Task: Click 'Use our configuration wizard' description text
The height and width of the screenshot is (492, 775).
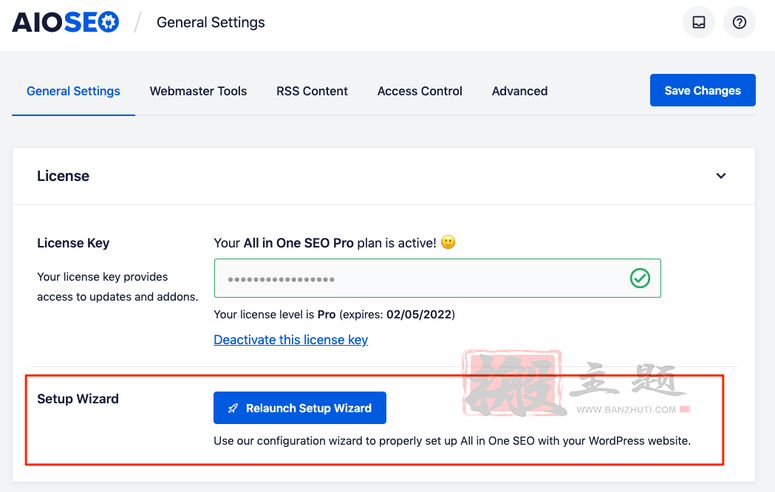Action: coord(452,441)
